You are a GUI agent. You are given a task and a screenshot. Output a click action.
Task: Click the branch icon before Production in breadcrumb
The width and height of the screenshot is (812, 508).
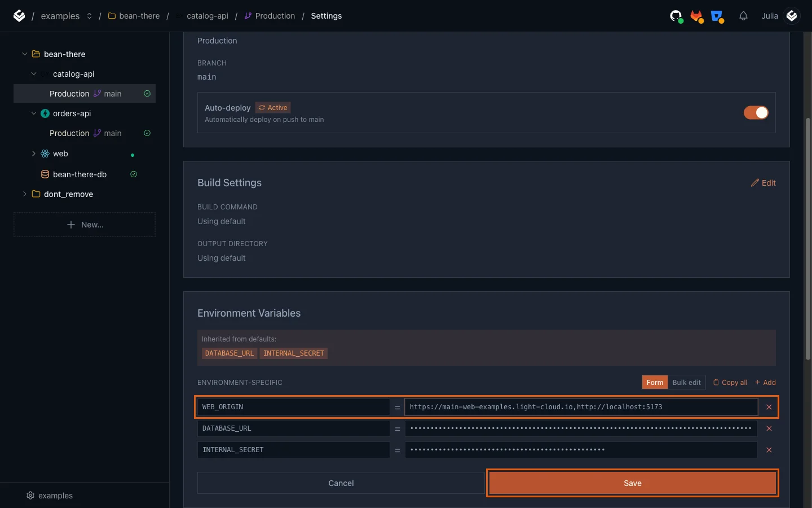[x=248, y=16]
